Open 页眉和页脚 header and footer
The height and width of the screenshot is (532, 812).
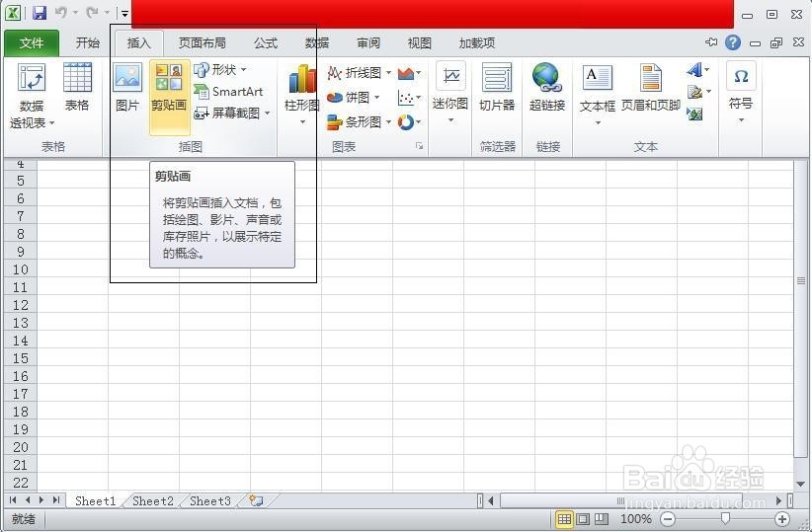tap(650, 87)
